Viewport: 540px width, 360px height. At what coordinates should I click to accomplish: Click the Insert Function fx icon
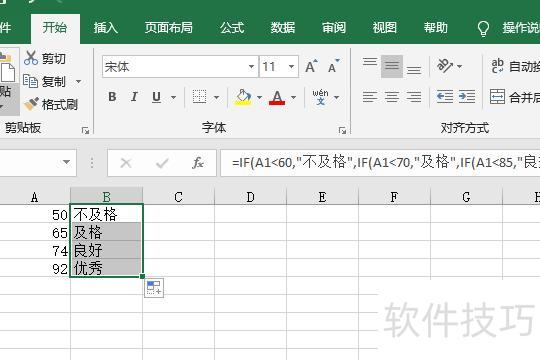(x=198, y=163)
